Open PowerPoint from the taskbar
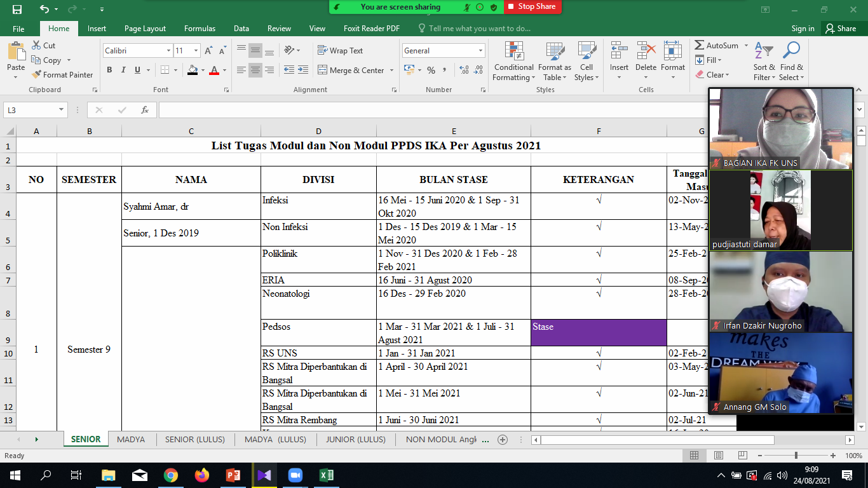Image resolution: width=868 pixels, height=488 pixels. click(x=233, y=475)
